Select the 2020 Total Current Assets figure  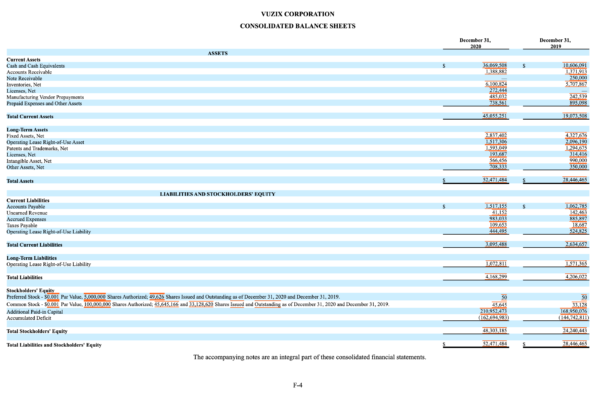(x=495, y=116)
